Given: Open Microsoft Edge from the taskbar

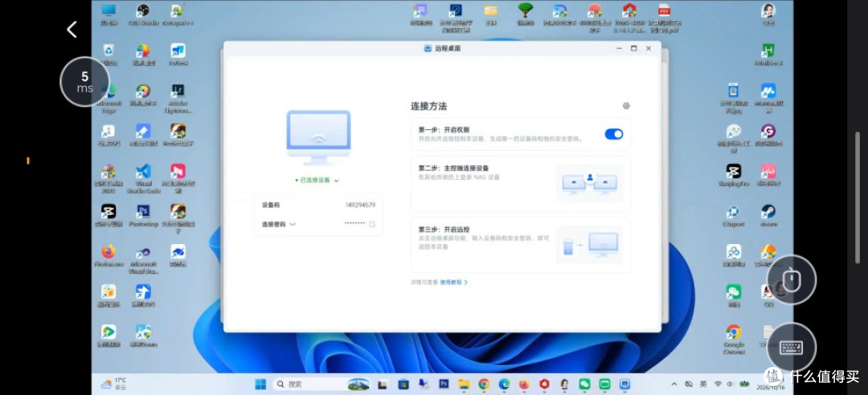Looking at the screenshot, I should click(x=504, y=384).
